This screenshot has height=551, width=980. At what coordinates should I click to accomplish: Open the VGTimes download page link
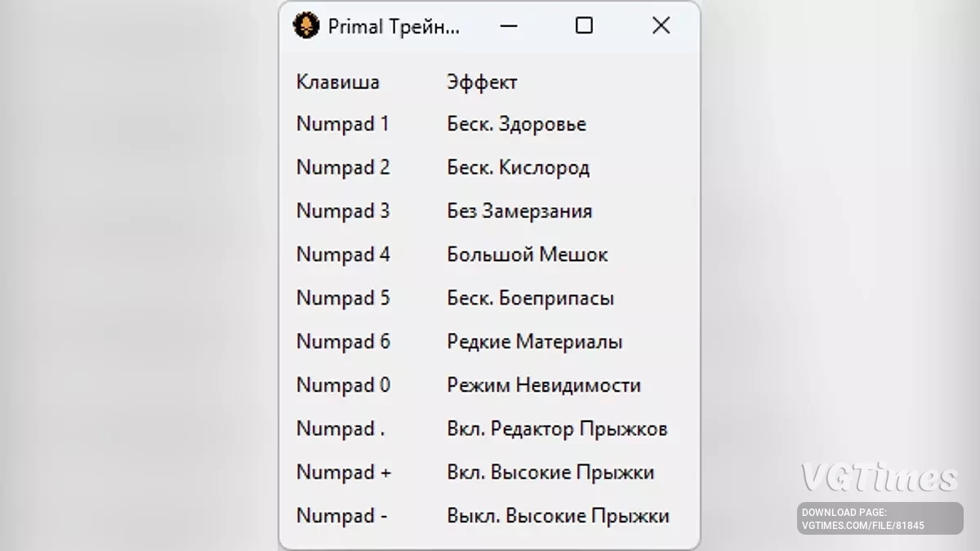coord(880,519)
